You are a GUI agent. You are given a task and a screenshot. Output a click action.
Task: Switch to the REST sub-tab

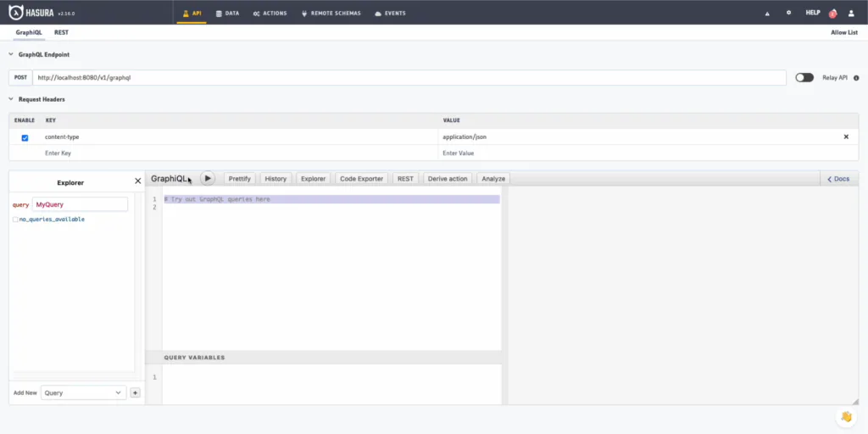61,33
